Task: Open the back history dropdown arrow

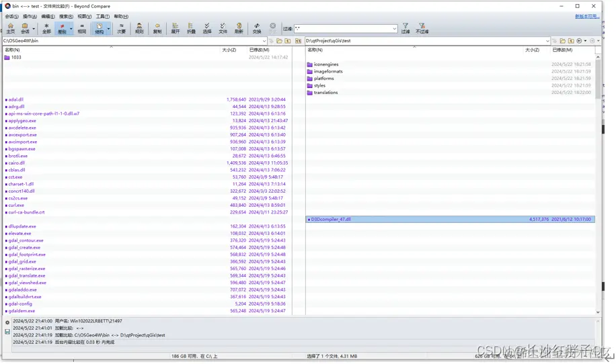Action: coord(585,41)
